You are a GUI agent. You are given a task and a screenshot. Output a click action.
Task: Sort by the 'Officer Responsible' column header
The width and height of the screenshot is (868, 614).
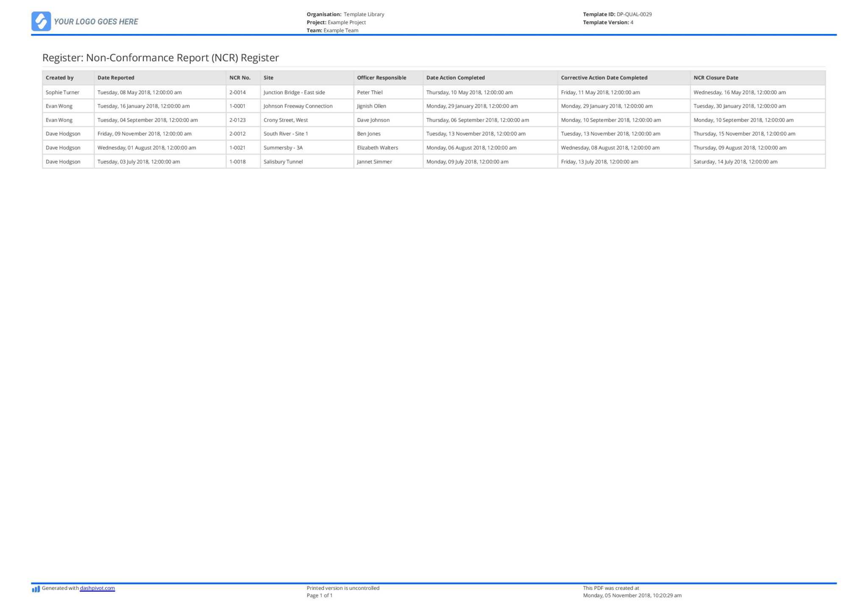pos(381,78)
